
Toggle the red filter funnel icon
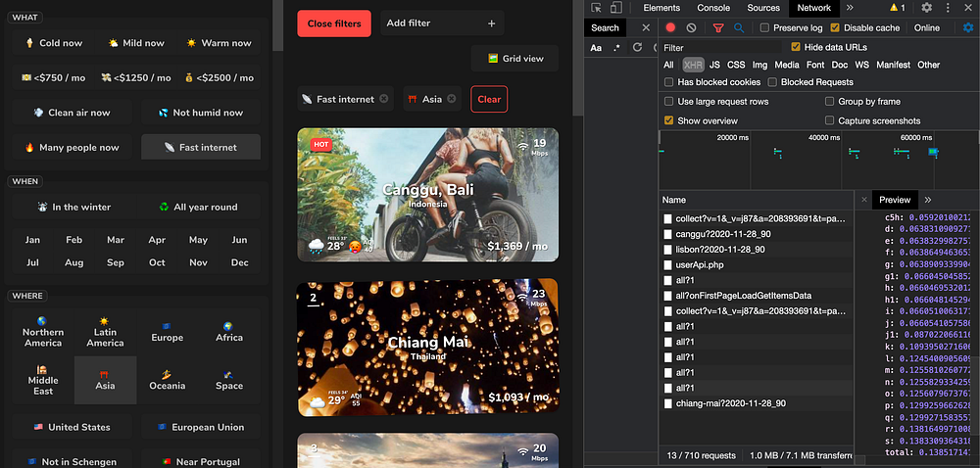pos(718,27)
